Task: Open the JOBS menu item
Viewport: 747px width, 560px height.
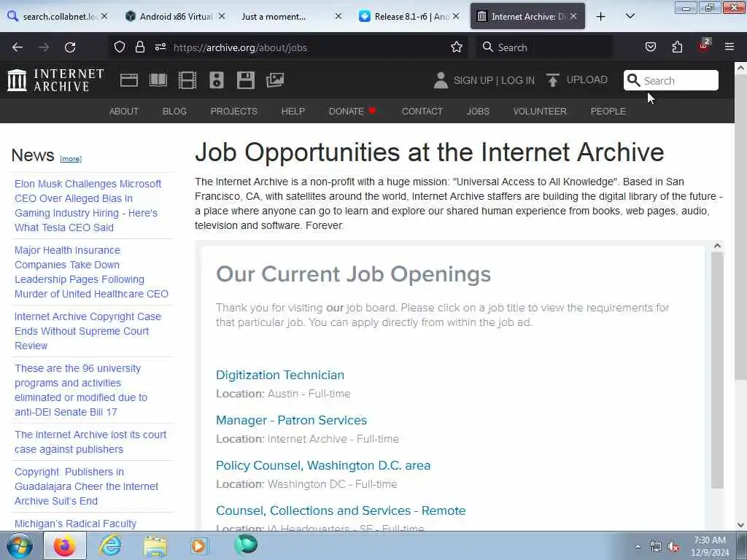Action: click(478, 111)
